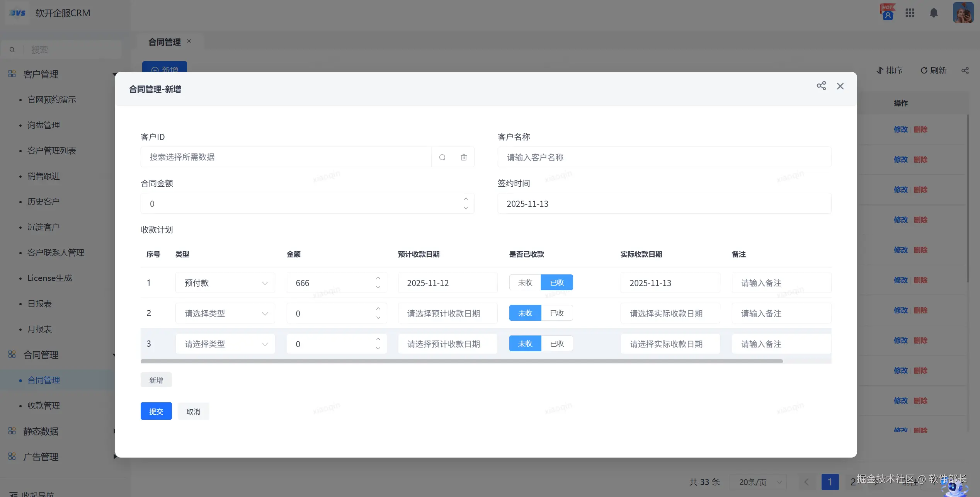
Task: Click the trash icon in 客户ID field
Action: [464, 157]
